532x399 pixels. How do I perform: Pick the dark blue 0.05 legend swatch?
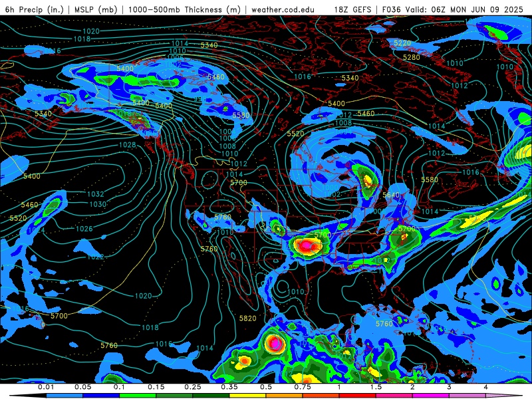[101, 396]
